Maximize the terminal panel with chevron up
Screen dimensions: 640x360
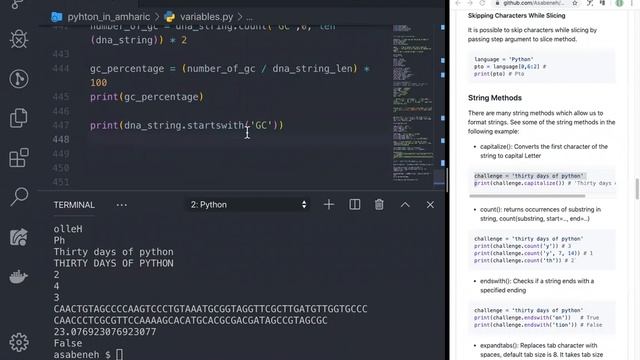click(405, 204)
